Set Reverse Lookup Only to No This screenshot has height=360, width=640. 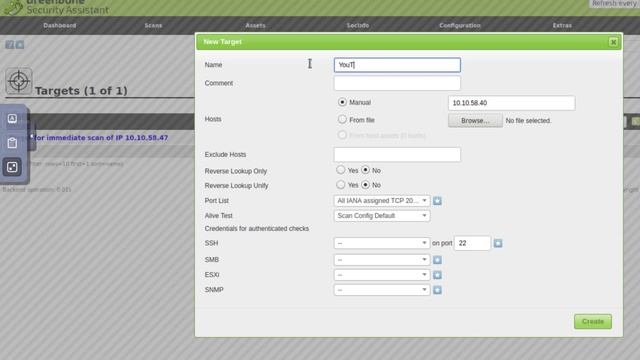365,170
